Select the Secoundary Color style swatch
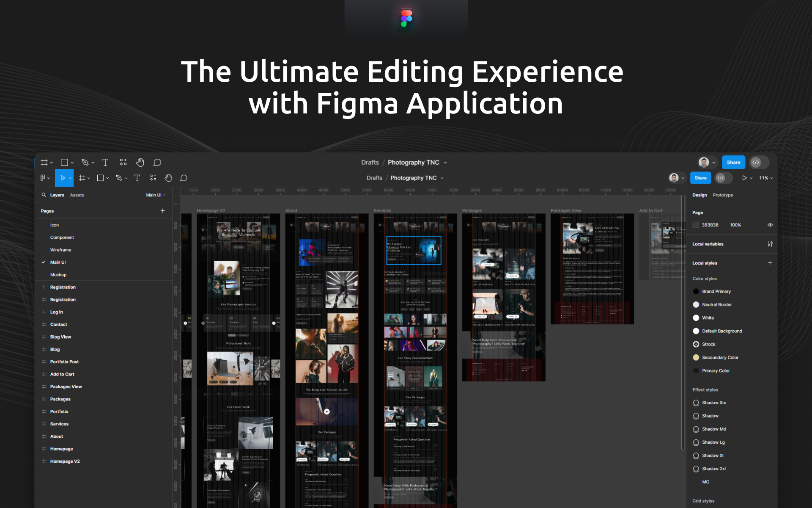812x508 pixels. (x=696, y=357)
